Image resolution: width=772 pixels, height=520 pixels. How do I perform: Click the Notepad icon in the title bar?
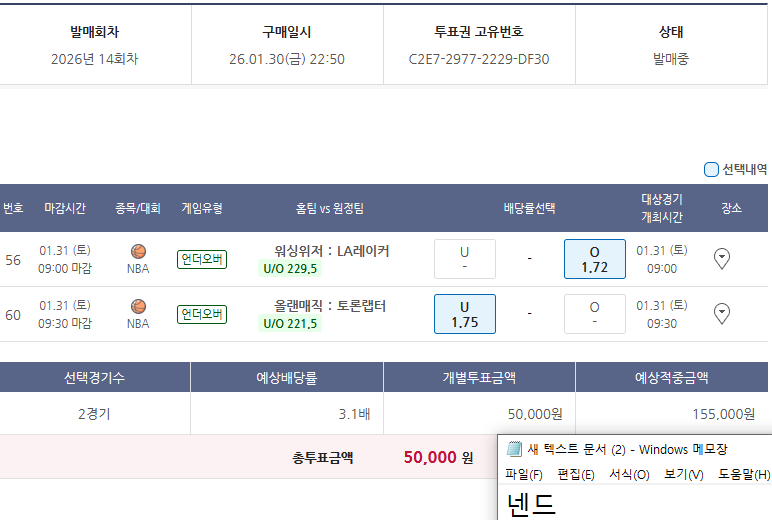click(514, 449)
